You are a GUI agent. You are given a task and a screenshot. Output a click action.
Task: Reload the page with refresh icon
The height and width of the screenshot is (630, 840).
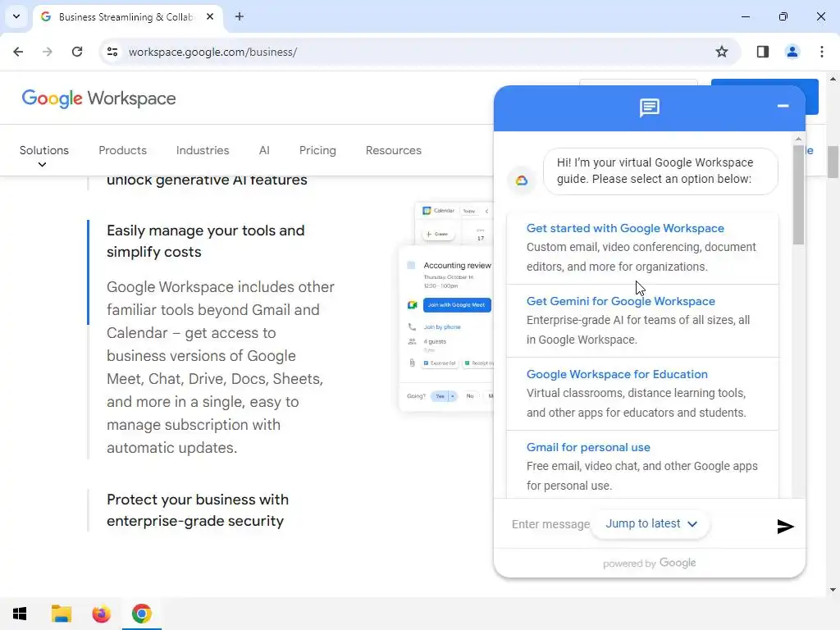[77, 52]
